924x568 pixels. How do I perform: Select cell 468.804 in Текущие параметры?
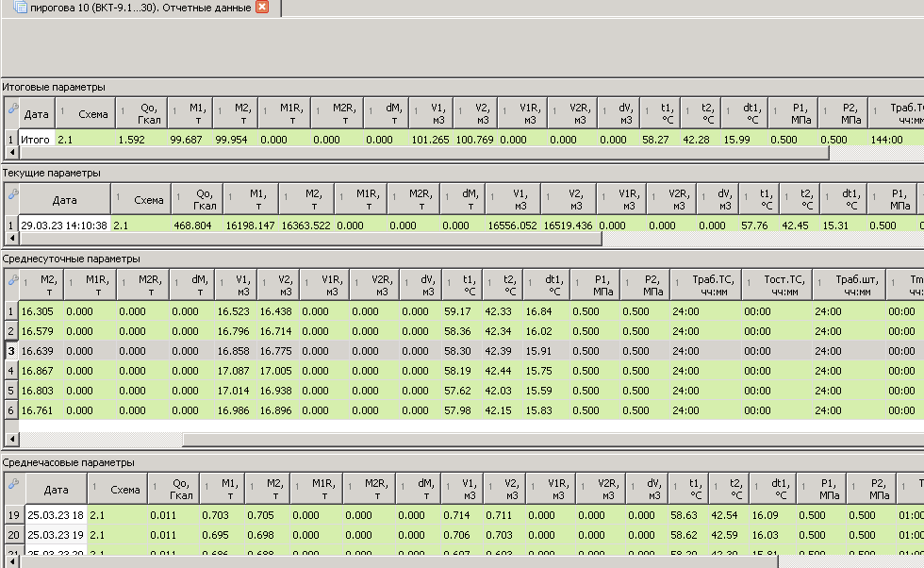(197, 226)
